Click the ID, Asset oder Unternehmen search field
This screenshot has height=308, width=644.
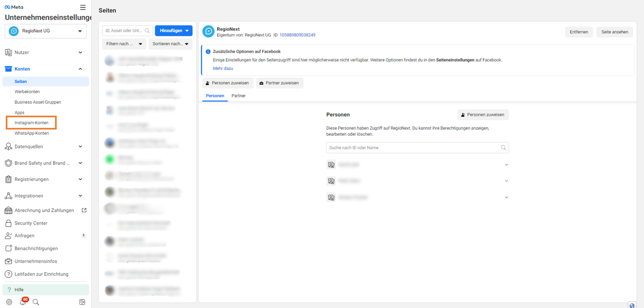pyautogui.click(x=127, y=31)
